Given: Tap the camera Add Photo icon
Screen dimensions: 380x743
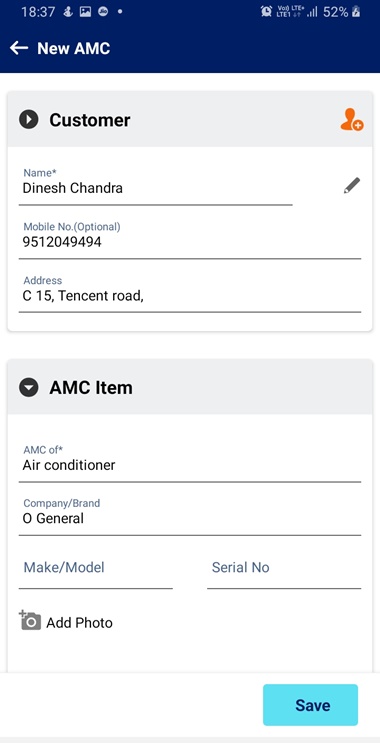Looking at the screenshot, I should tap(30, 620).
